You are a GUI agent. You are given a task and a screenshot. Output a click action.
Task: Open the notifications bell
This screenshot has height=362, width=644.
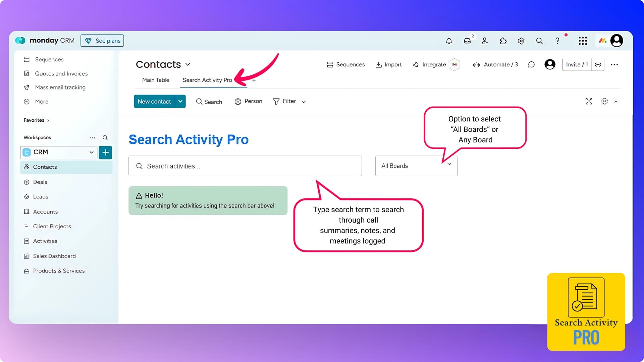click(x=449, y=41)
